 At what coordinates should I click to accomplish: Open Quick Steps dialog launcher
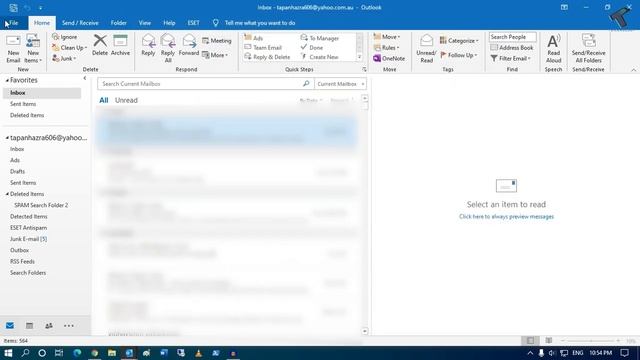tap(364, 70)
